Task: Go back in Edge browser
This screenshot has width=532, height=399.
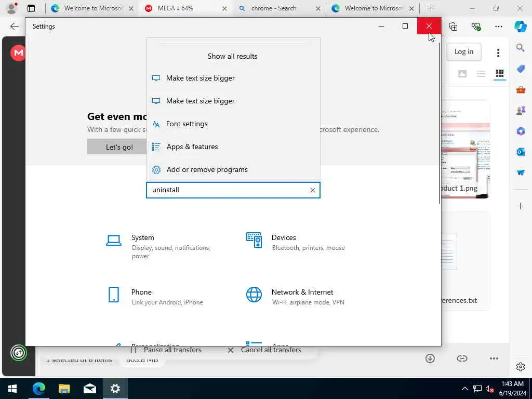Action: pyautogui.click(x=14, y=26)
